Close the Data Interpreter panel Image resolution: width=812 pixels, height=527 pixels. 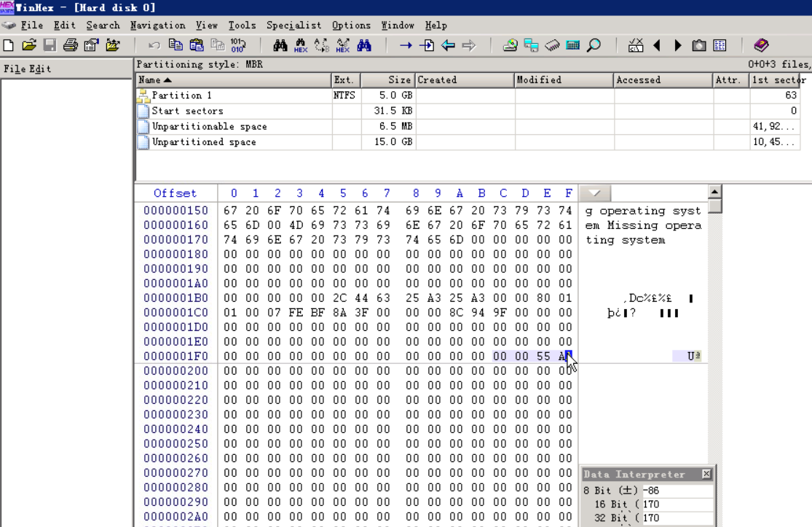706,474
